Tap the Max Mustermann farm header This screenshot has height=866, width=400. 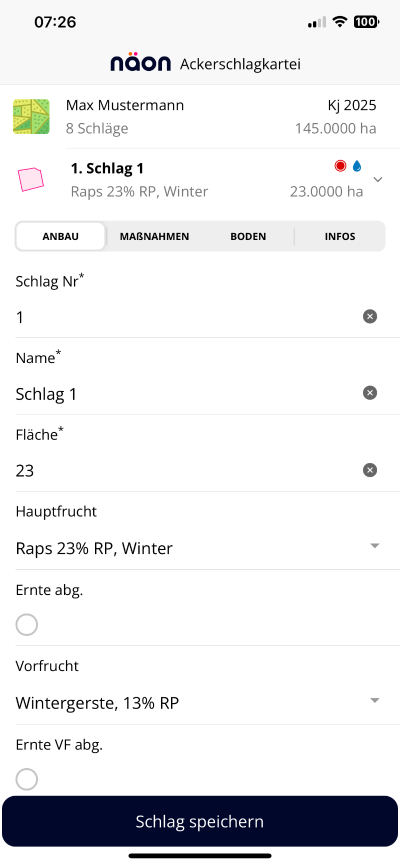[x=200, y=117]
